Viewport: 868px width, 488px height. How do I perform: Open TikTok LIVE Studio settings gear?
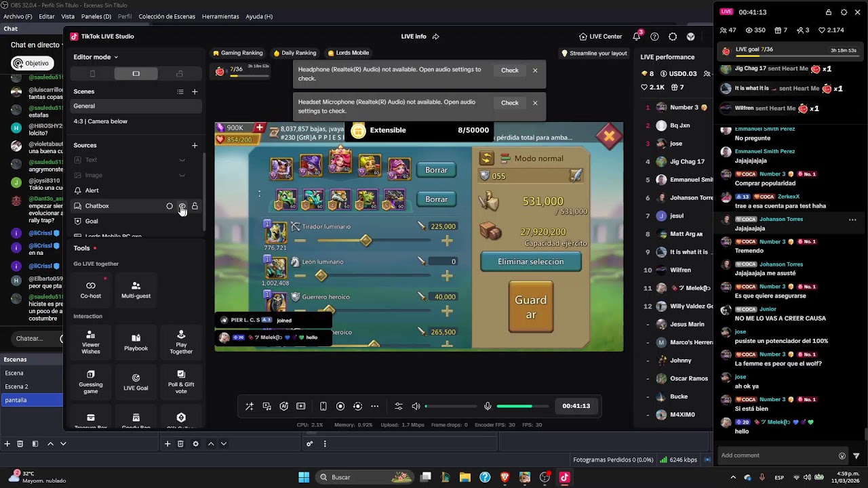(x=673, y=37)
